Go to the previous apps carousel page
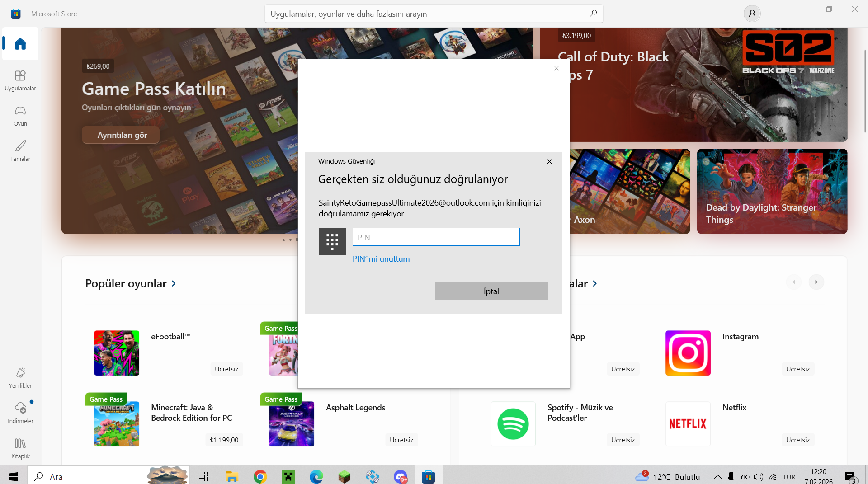The height and width of the screenshot is (484, 868). click(x=794, y=282)
